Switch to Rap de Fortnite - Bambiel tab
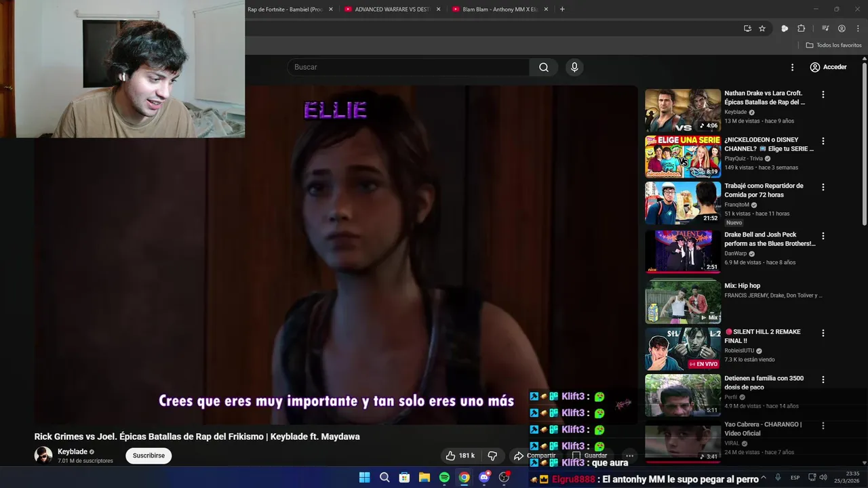 click(x=285, y=9)
